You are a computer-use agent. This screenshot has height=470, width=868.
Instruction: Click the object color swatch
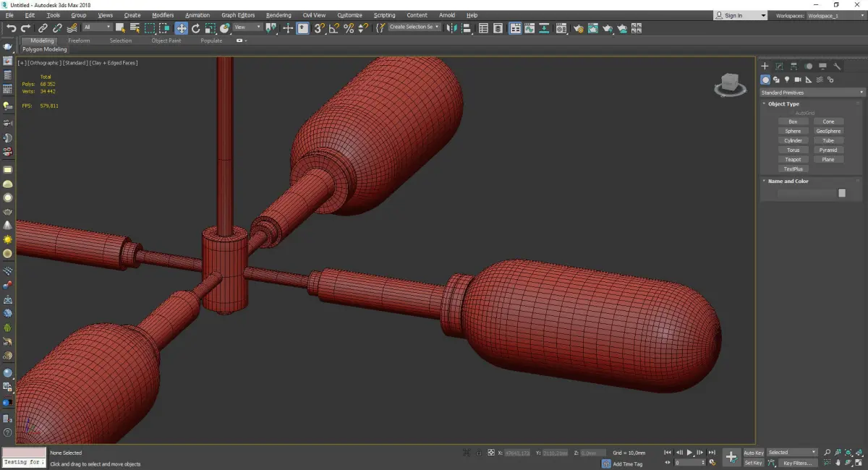click(x=841, y=193)
